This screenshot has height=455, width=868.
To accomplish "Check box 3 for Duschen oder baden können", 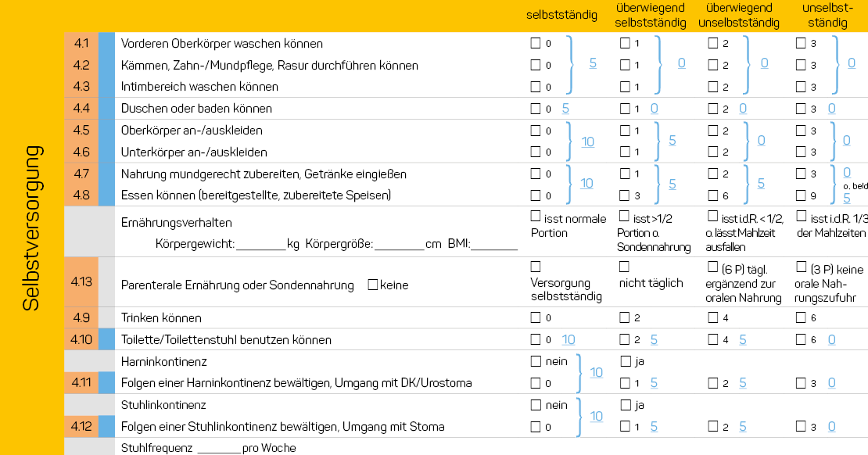I will point(801,109).
